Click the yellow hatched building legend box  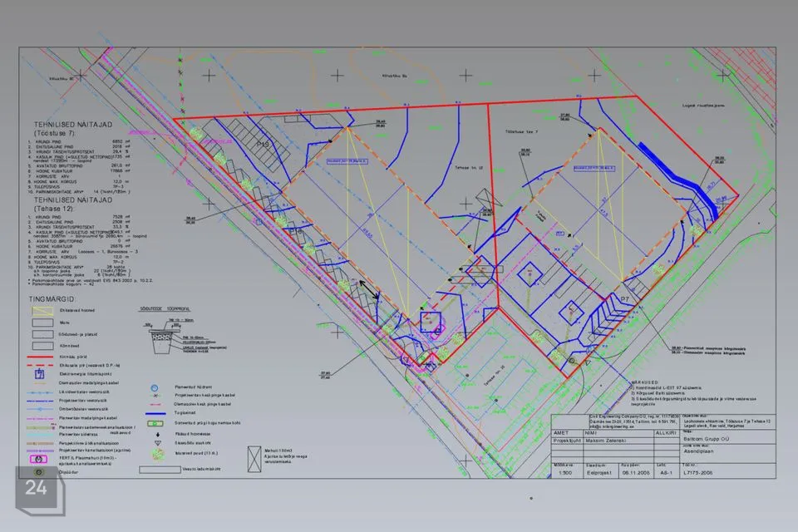[42, 310]
